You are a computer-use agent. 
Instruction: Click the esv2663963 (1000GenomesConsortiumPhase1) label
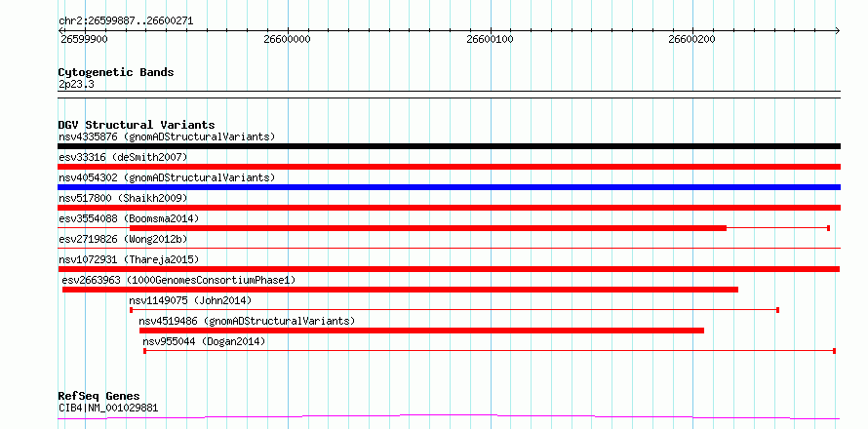click(x=178, y=280)
